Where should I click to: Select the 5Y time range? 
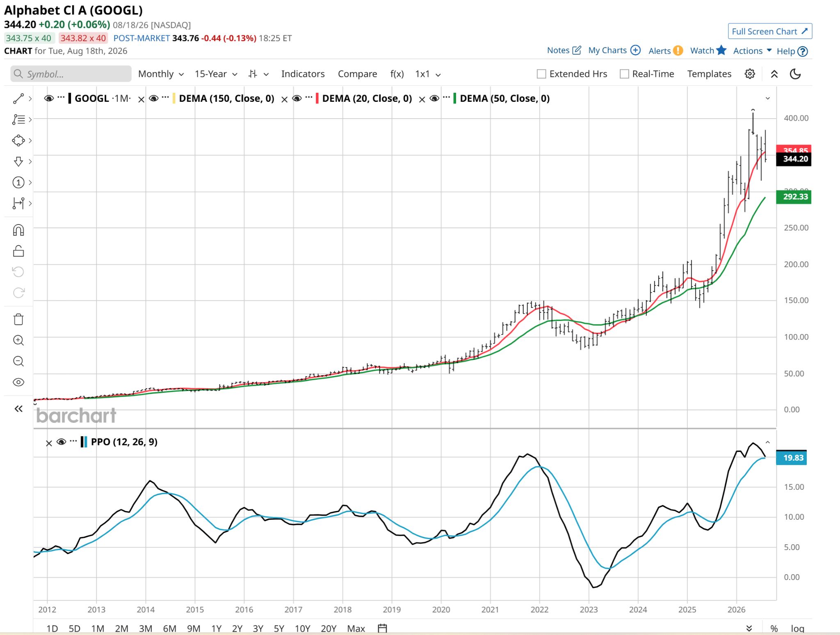click(279, 628)
